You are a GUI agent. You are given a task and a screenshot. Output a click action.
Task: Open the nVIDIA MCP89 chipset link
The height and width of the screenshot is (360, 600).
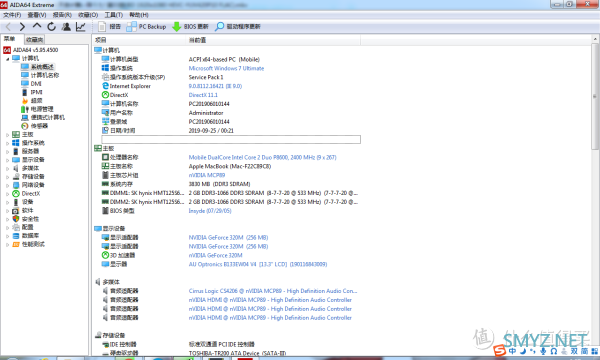(207, 175)
